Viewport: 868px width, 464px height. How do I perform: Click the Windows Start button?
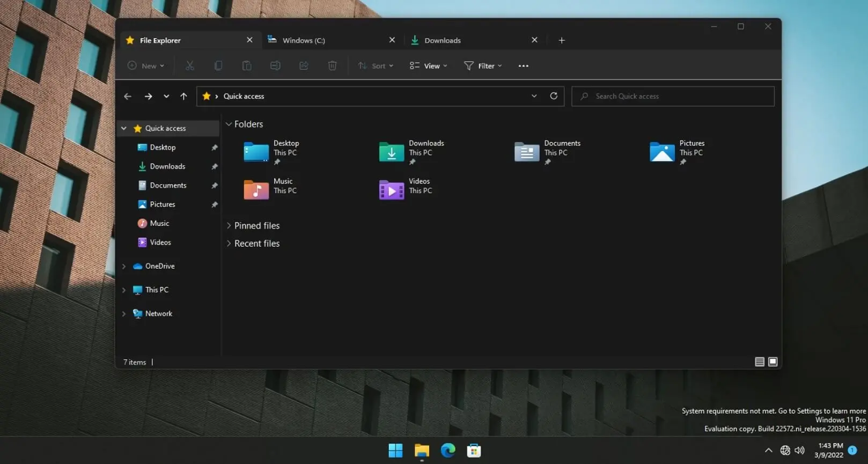(x=395, y=451)
